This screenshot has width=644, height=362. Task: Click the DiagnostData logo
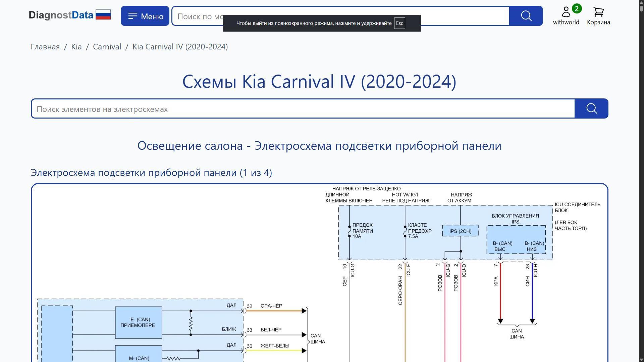[60, 15]
